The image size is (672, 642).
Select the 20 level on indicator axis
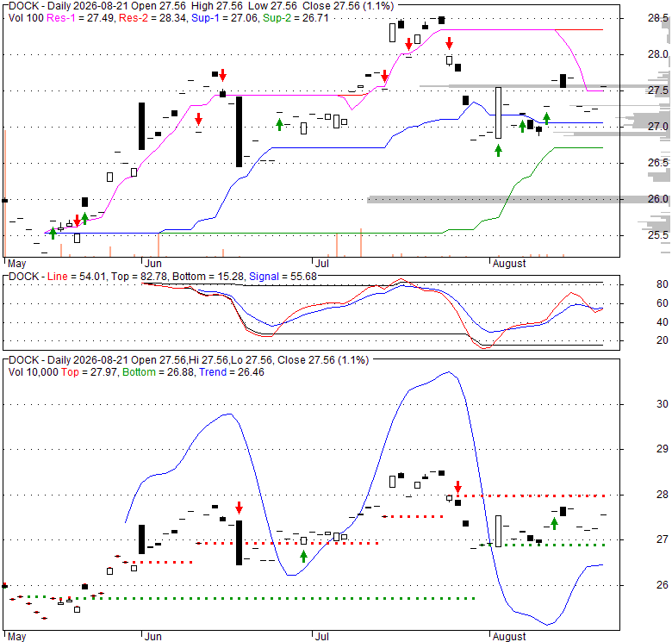[663, 340]
